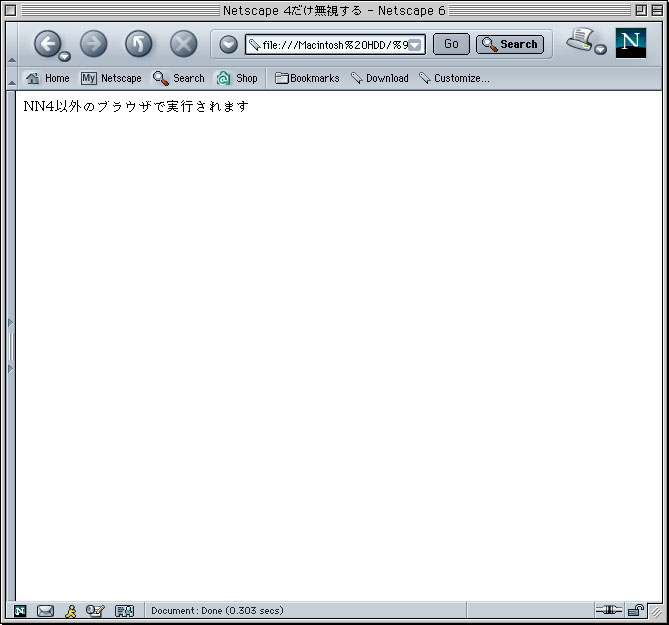Viewport: 669px width, 625px height.
Task: Click the security padlock icon
Action: (636, 610)
